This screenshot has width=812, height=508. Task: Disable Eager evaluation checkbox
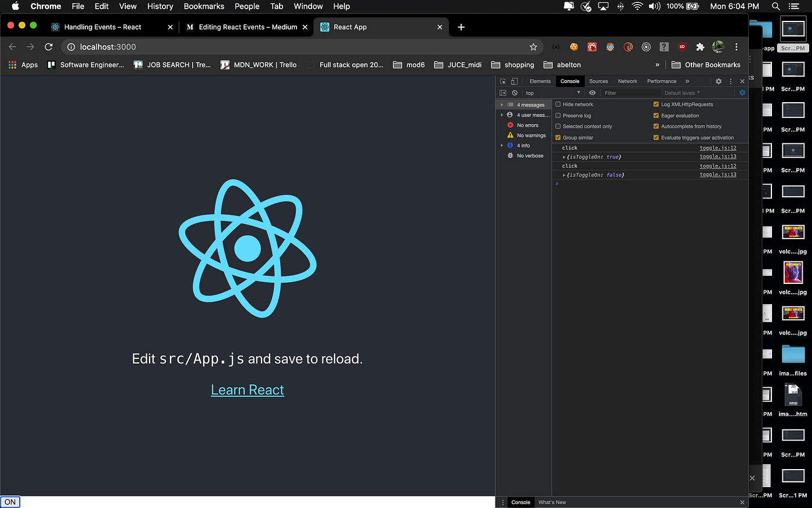tap(656, 116)
